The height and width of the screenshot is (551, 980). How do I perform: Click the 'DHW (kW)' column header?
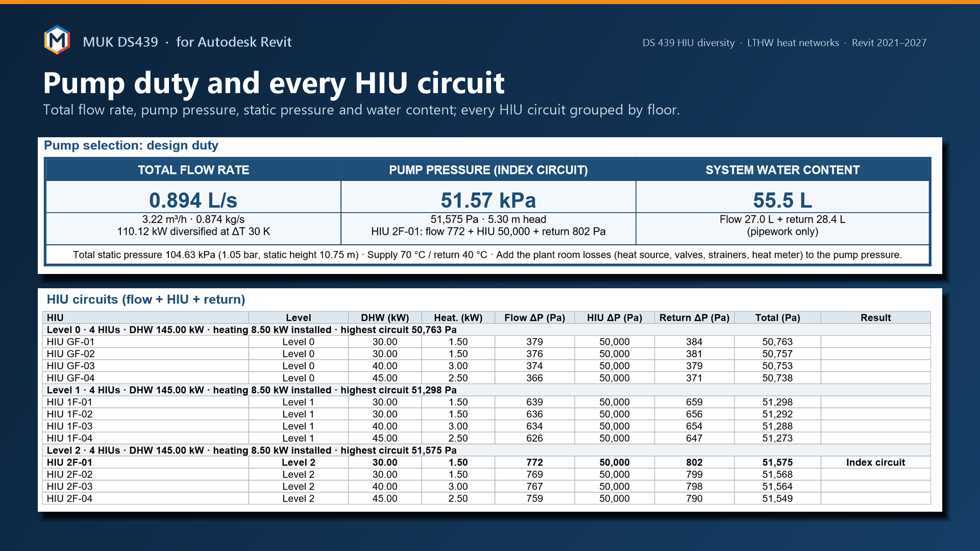[385, 317]
